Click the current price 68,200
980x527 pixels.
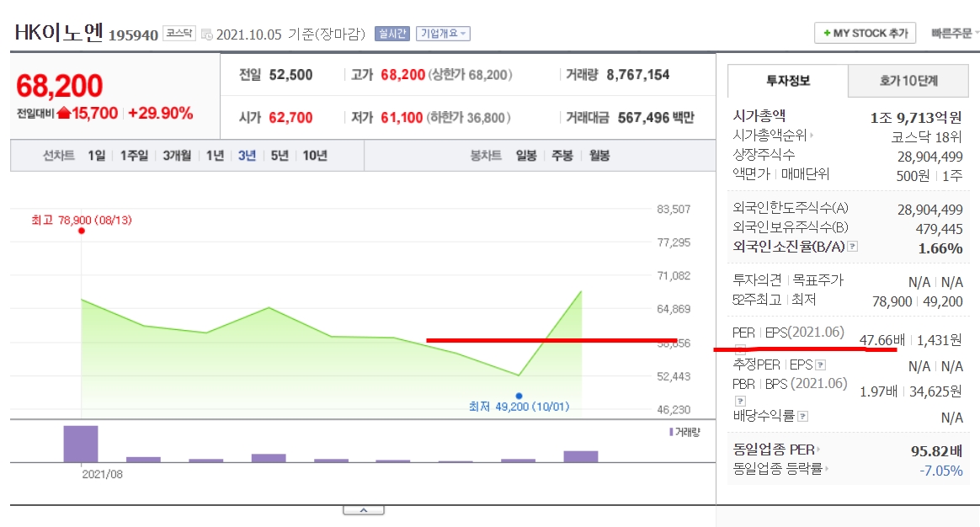60,86
